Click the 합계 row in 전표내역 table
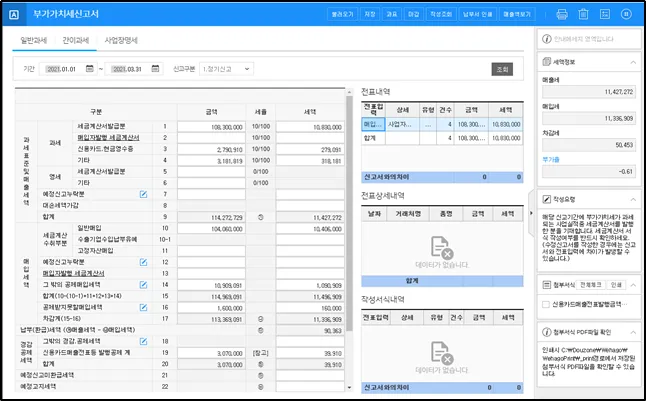Image resolution: width=646 pixels, height=401 pixels. coord(442,138)
